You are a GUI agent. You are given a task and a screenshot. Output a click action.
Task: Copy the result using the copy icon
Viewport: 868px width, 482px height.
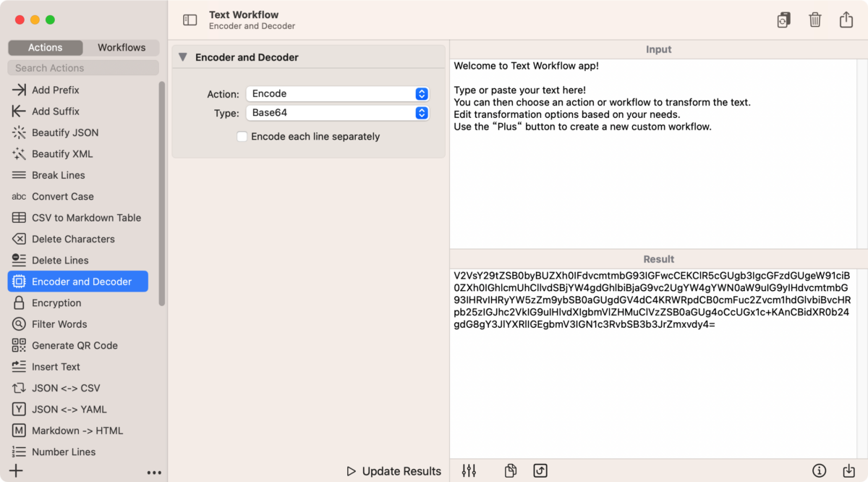pyautogui.click(x=511, y=471)
